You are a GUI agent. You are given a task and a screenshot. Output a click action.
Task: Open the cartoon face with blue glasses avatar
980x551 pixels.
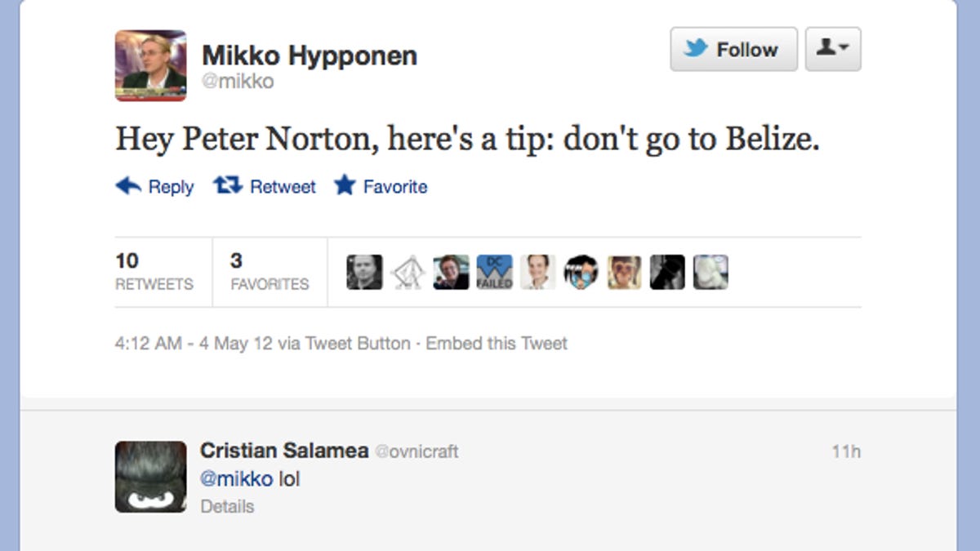point(581,272)
